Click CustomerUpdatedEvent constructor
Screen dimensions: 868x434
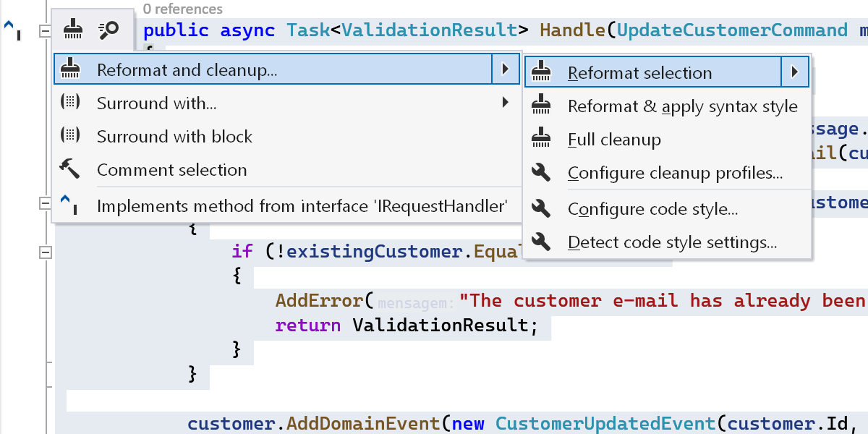[x=606, y=423]
